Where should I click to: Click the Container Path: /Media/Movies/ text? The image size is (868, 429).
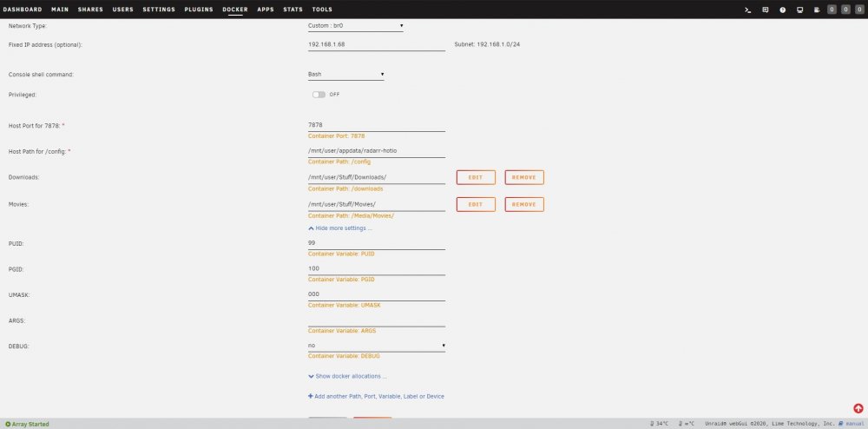(x=351, y=215)
